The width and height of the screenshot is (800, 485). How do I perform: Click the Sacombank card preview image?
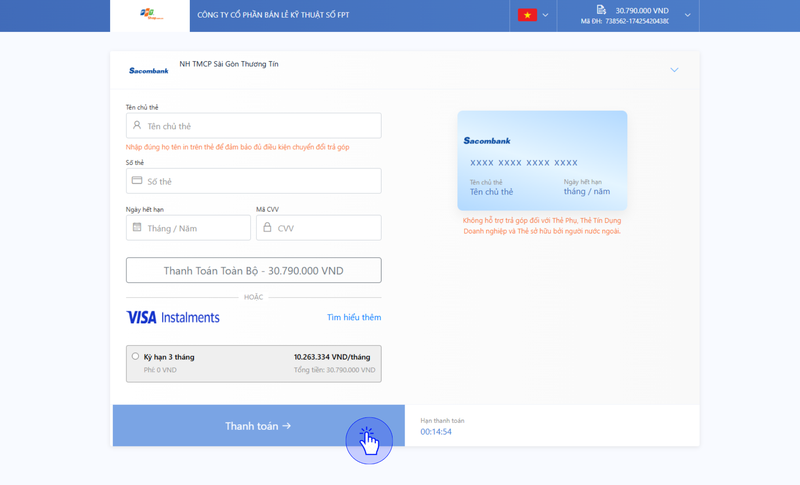(x=542, y=161)
